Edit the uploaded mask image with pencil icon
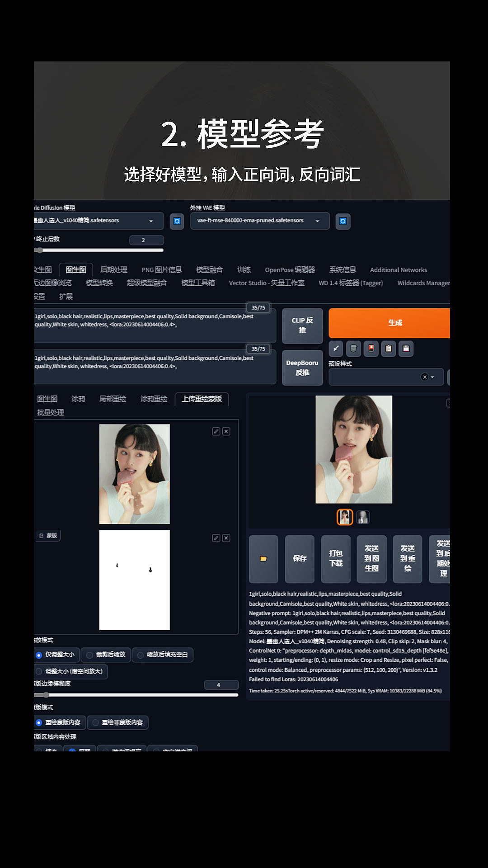488x868 pixels. (216, 538)
